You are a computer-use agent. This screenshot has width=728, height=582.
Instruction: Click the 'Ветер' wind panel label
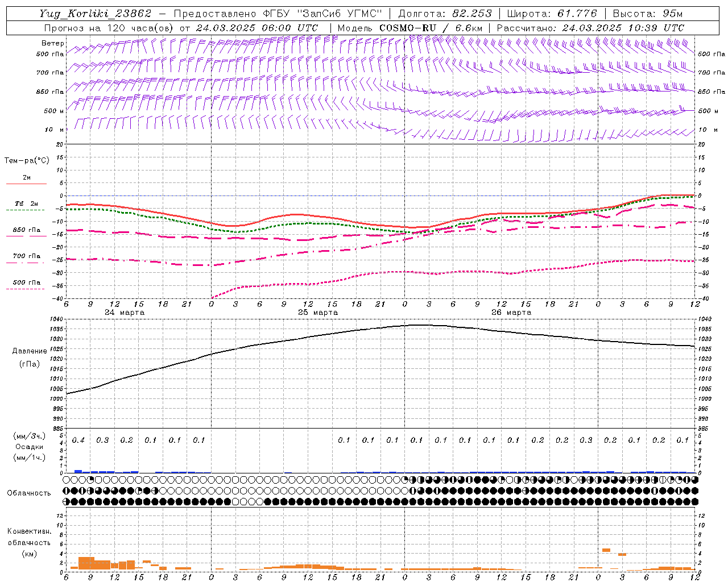(53, 43)
